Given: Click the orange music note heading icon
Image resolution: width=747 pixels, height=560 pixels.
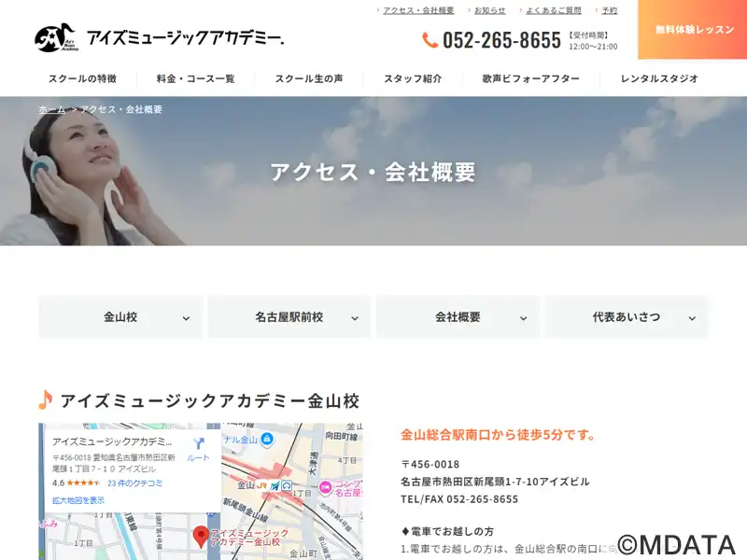Looking at the screenshot, I should [46, 400].
